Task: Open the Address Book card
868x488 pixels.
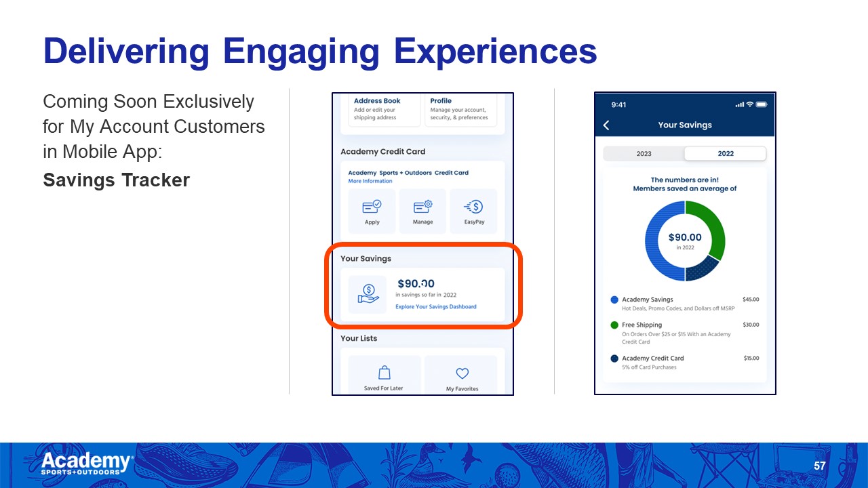Action: pos(384,110)
